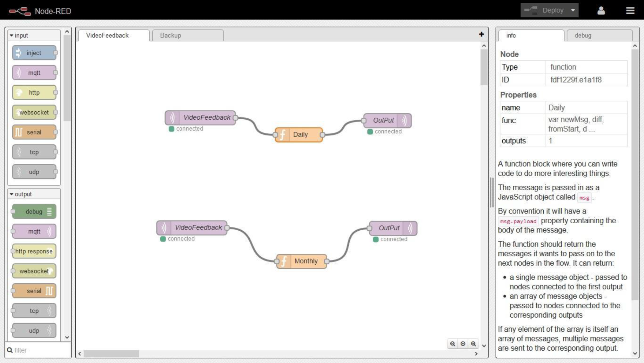Focus the palette filter search field
This screenshot has width=644, height=363.
(x=38, y=350)
